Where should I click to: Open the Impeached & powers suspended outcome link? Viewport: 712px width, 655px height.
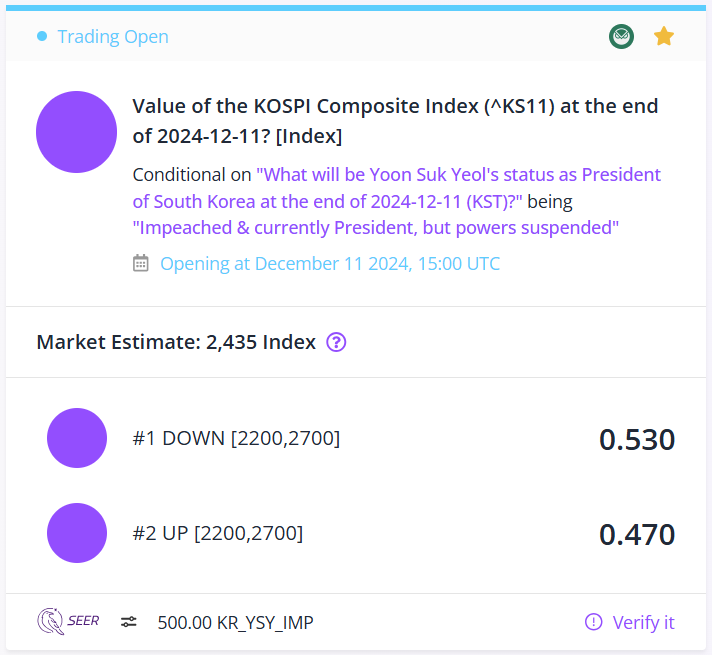(376, 228)
